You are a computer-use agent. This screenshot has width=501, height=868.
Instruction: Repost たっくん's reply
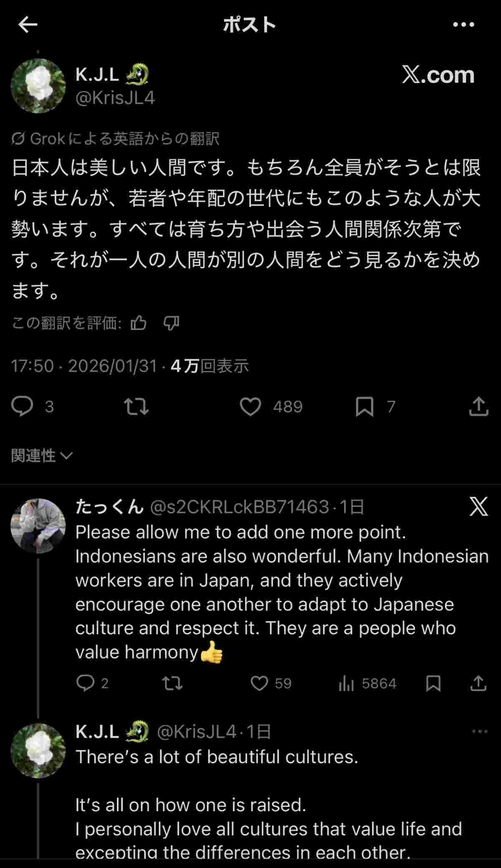(x=172, y=683)
